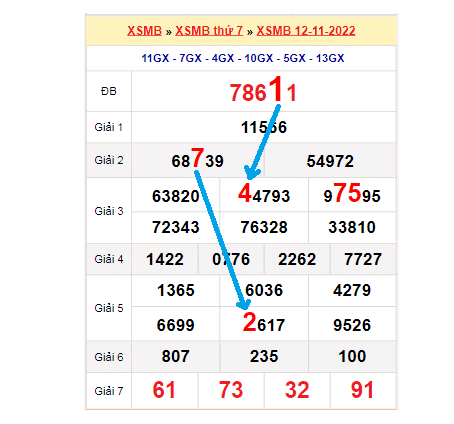Image resolution: width=454 pixels, height=424 pixels.
Task: Click the special prize number 78611
Action: click(263, 90)
